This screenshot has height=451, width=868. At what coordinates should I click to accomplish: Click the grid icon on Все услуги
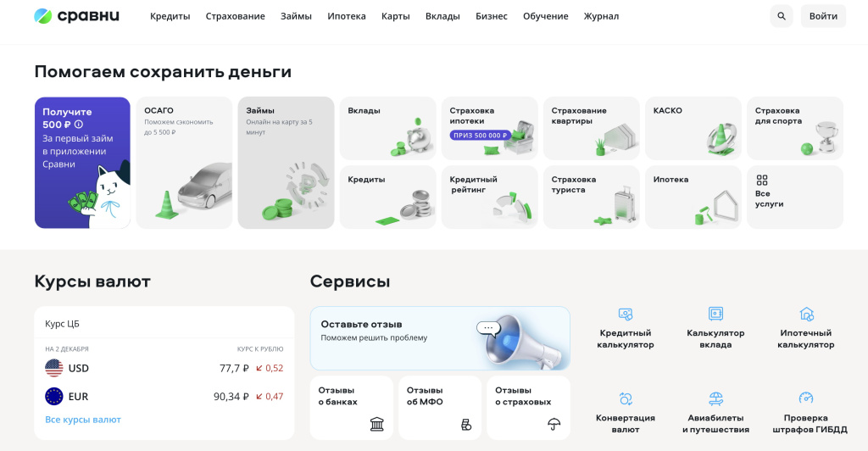tap(762, 180)
